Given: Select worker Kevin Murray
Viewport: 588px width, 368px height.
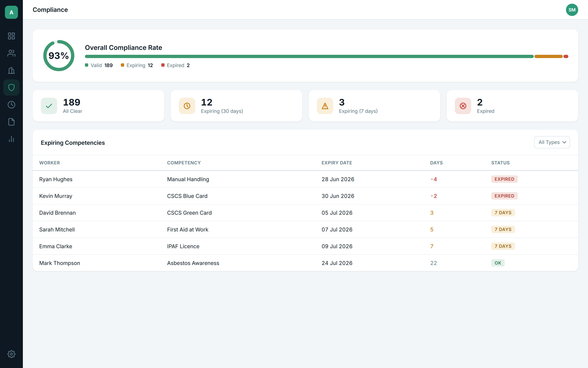Looking at the screenshot, I should pos(56,196).
